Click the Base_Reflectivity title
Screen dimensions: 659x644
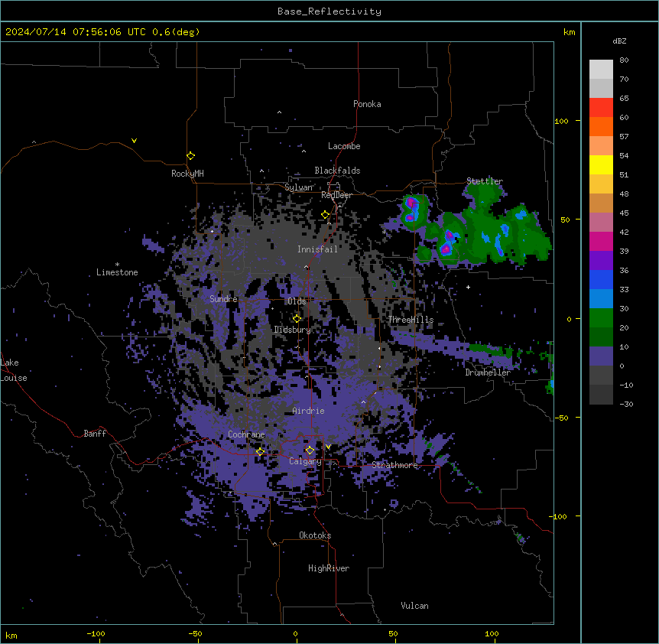[x=329, y=11]
